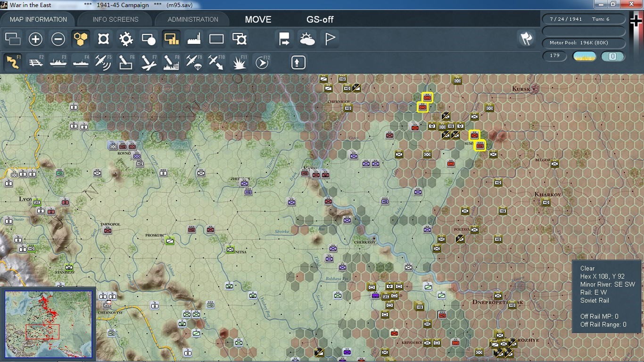644x362 pixels.
Task: Click the crossed white flags icon
Action: point(525,39)
